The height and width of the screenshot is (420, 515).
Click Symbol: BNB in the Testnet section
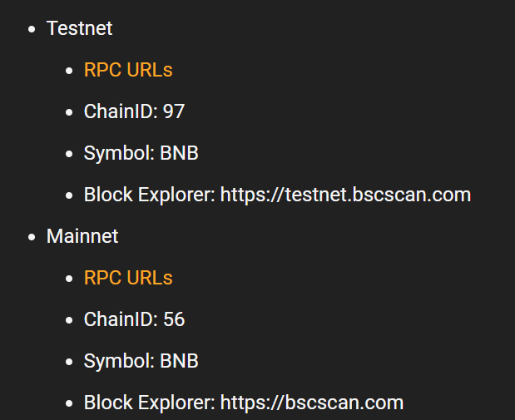pyautogui.click(x=141, y=153)
